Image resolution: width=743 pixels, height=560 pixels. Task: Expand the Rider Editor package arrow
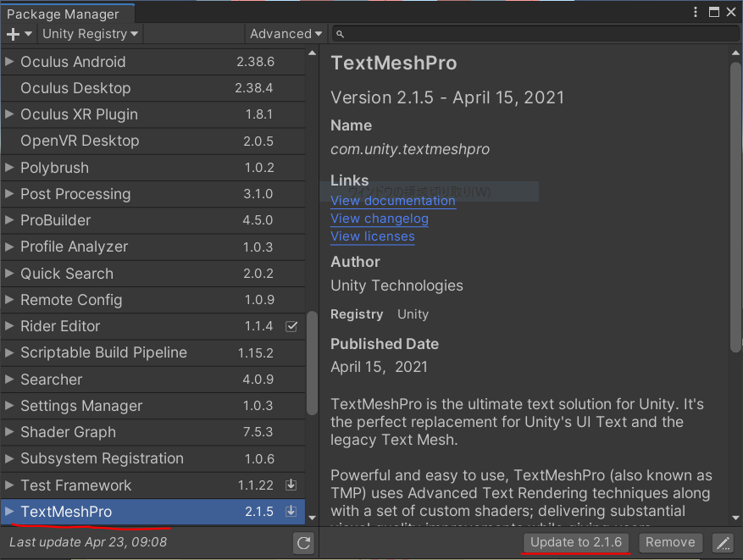(x=8, y=325)
